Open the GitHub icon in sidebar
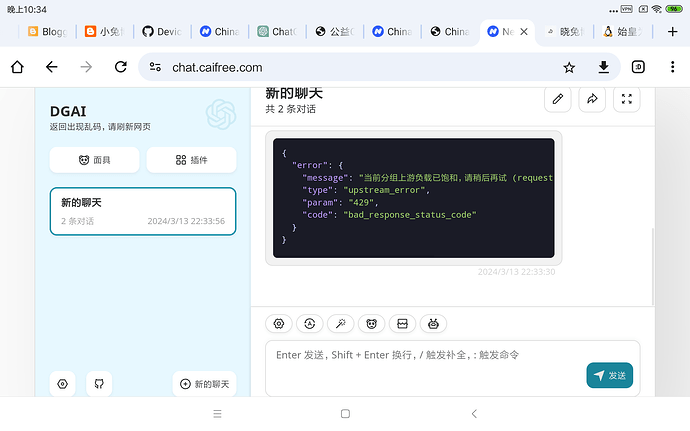 [x=99, y=384]
